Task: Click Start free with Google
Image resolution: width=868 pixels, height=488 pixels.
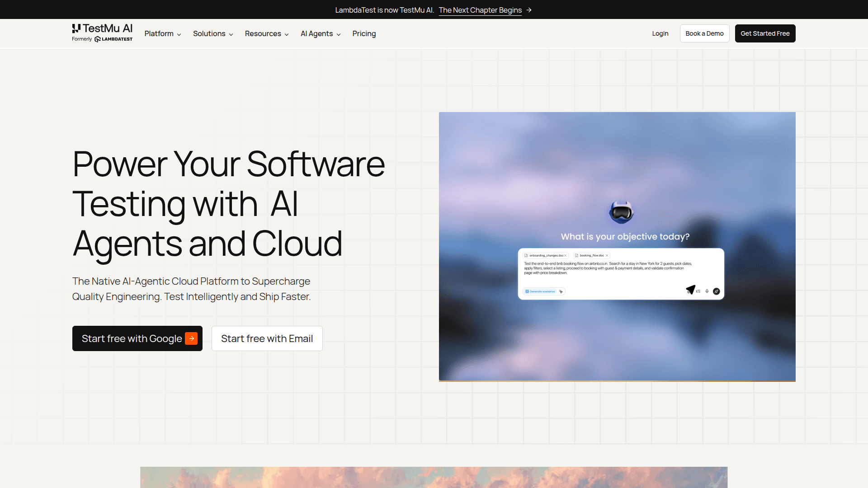Action: point(137,338)
